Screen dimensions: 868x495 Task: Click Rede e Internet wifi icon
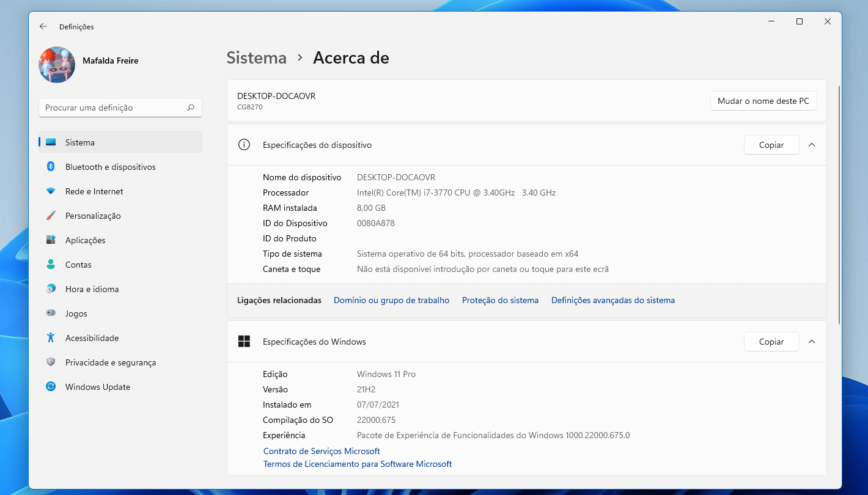(51, 191)
